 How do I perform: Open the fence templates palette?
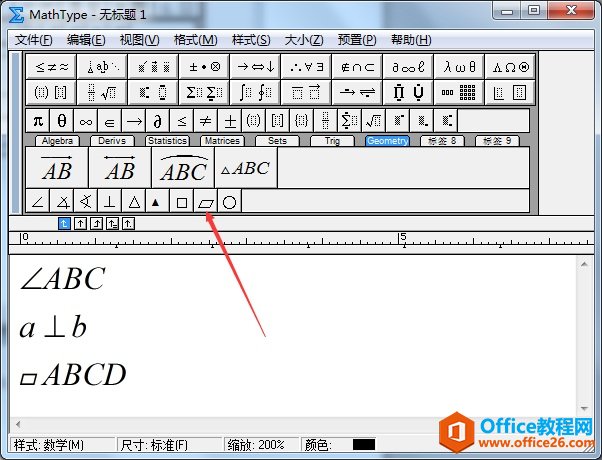tap(51, 92)
